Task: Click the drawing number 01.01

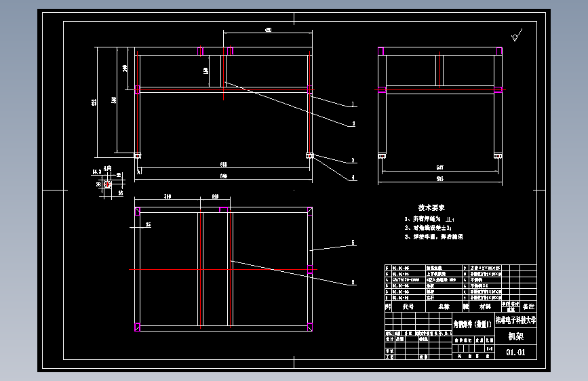Action: coord(515,352)
